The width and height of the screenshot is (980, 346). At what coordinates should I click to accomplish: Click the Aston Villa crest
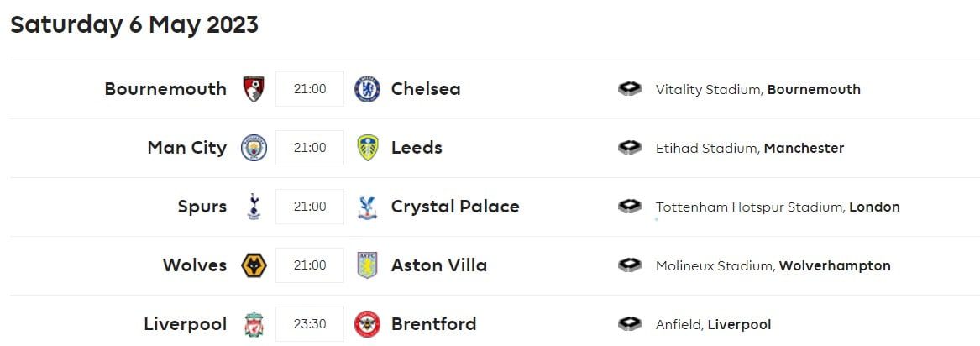pyautogui.click(x=367, y=265)
